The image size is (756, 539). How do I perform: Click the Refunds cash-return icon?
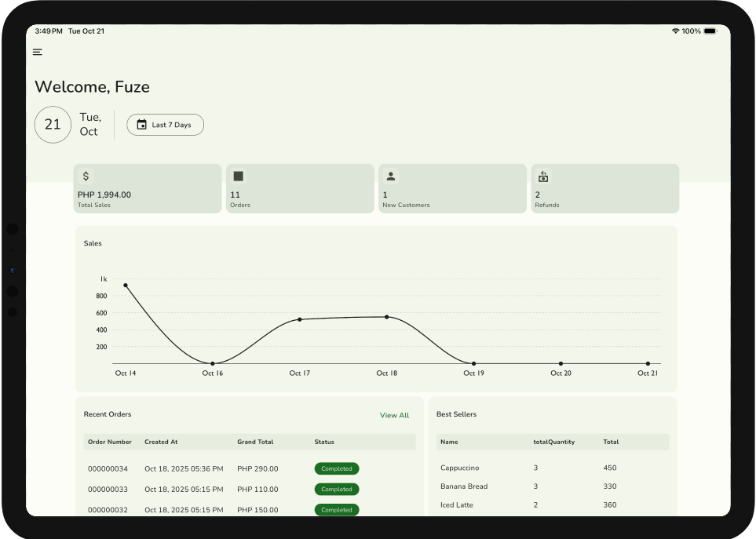543,177
